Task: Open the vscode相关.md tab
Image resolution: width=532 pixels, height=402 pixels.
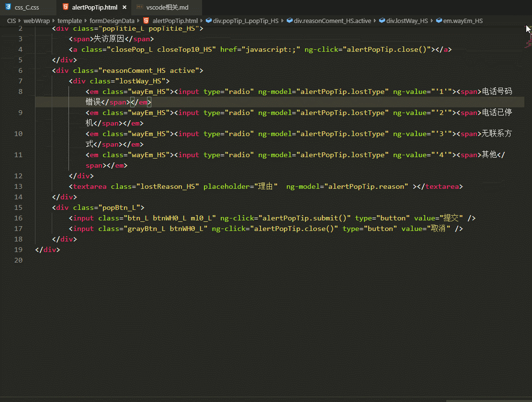Action: (x=167, y=7)
